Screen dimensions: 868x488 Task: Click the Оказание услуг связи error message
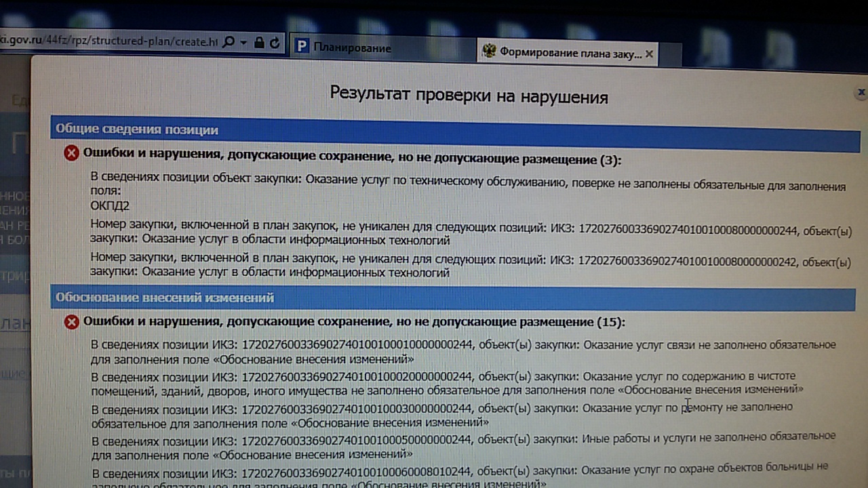point(463,352)
